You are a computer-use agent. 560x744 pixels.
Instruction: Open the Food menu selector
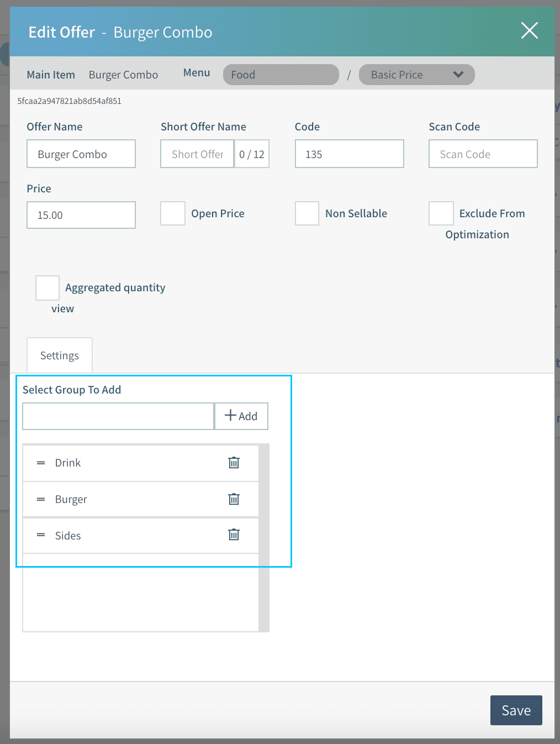(281, 75)
